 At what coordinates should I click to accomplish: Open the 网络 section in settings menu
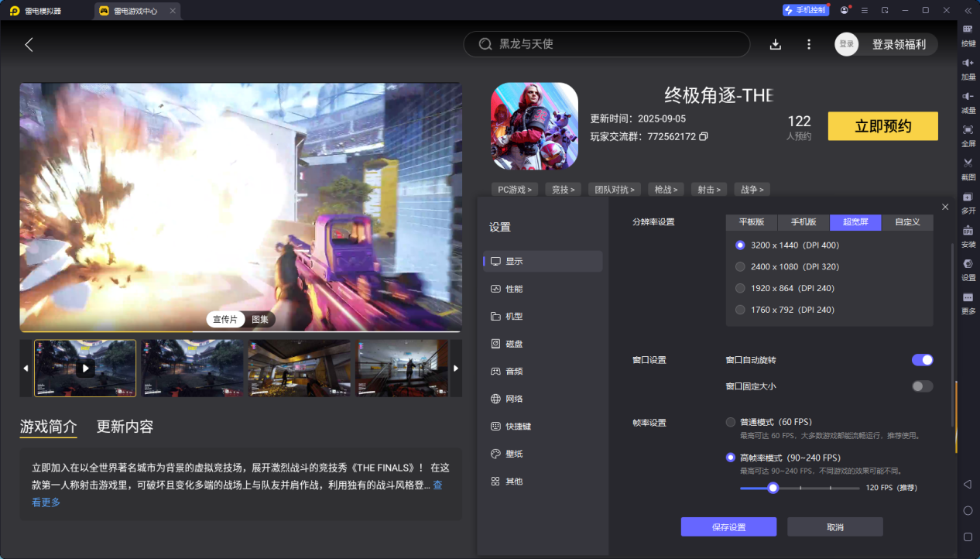(x=513, y=398)
